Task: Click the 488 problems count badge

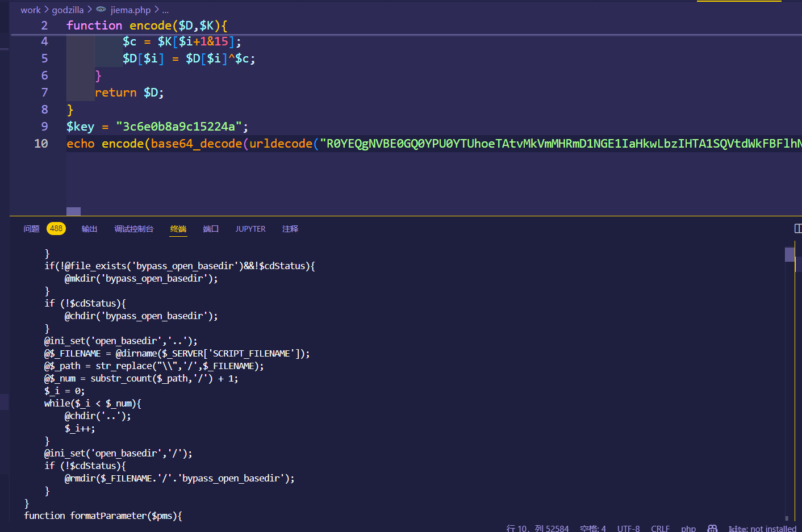Action: (56, 229)
